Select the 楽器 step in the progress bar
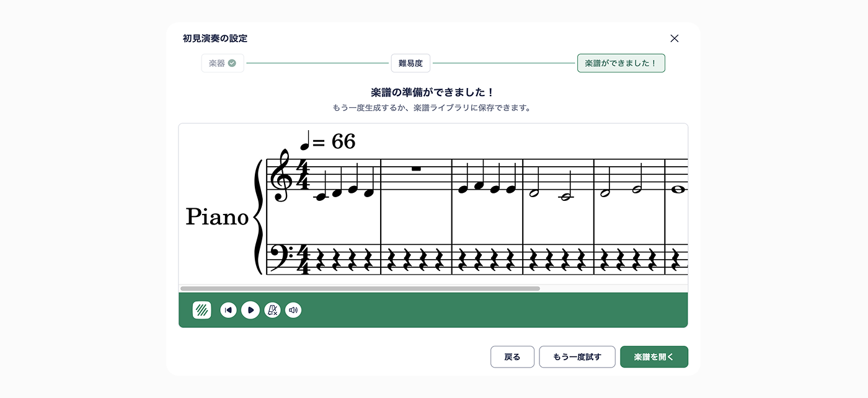This screenshot has width=868, height=398. (x=222, y=63)
